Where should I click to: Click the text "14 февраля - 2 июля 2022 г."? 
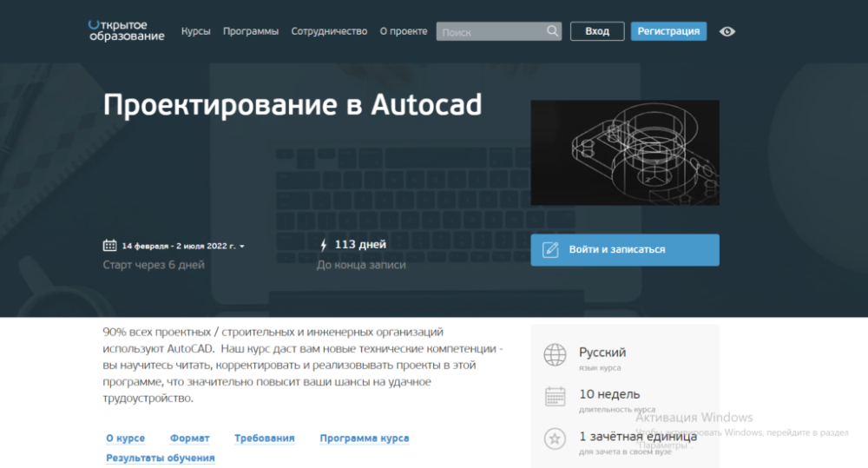click(x=179, y=246)
